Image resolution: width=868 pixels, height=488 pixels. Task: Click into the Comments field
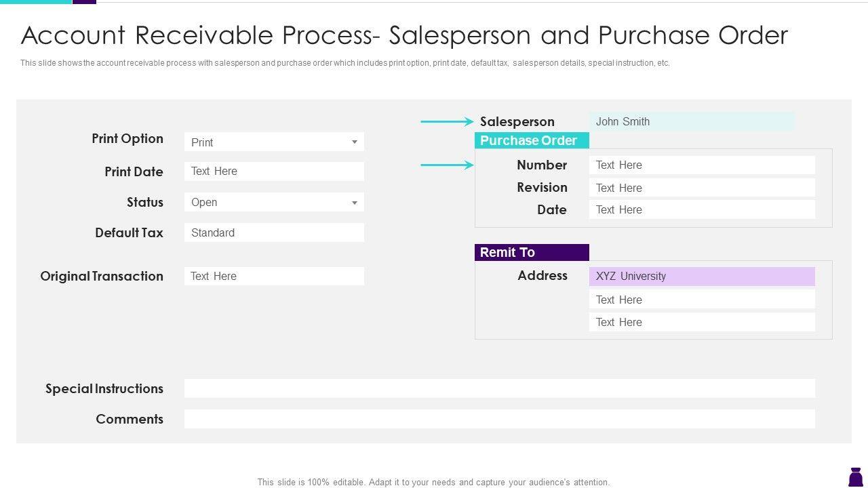[x=499, y=419]
